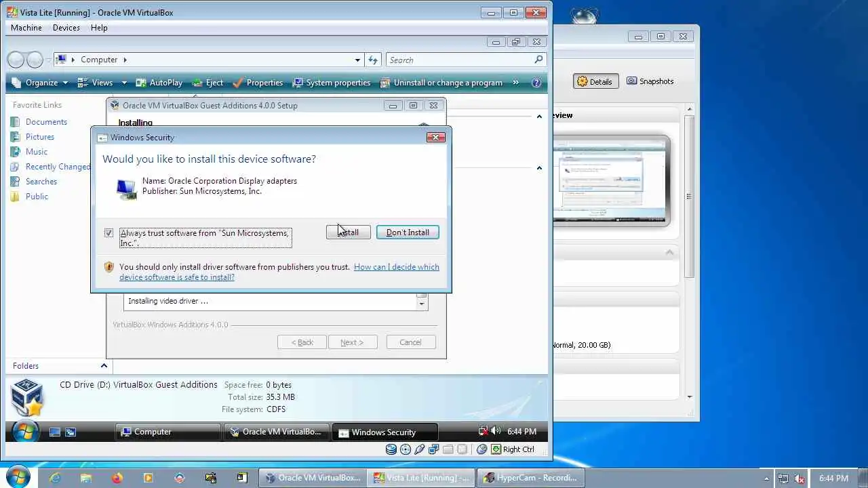Viewport: 868px width, 488px height.
Task: Click guest network tray icon
Action: coord(483,431)
